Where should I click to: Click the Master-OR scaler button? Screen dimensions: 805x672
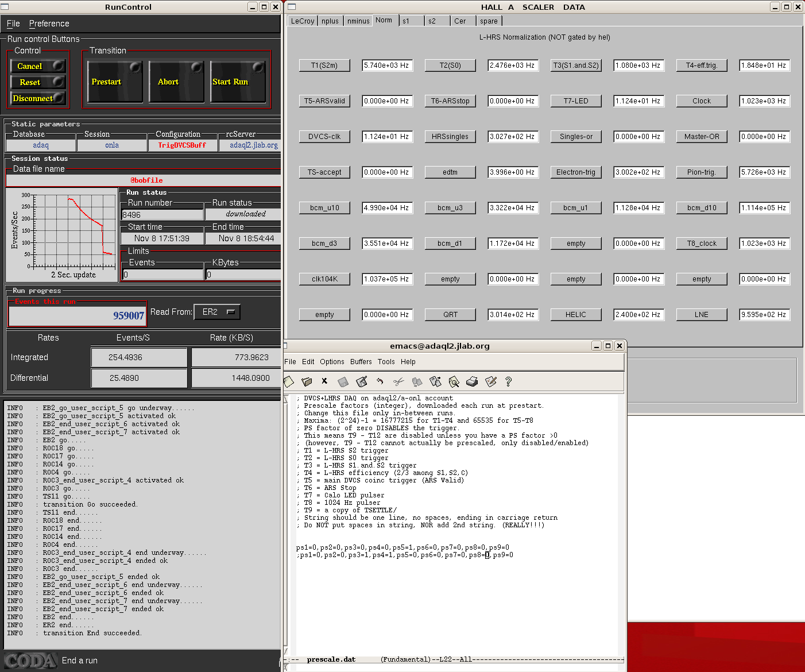[702, 137]
